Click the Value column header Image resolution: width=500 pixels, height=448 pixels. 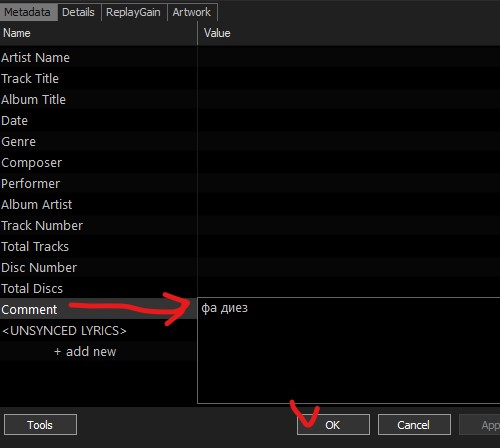(349, 33)
